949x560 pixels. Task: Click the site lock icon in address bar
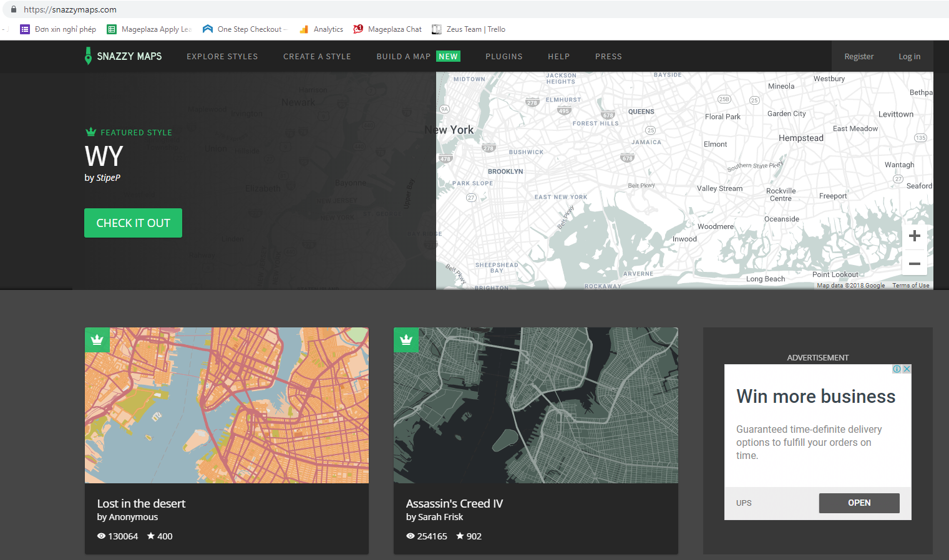click(x=14, y=9)
